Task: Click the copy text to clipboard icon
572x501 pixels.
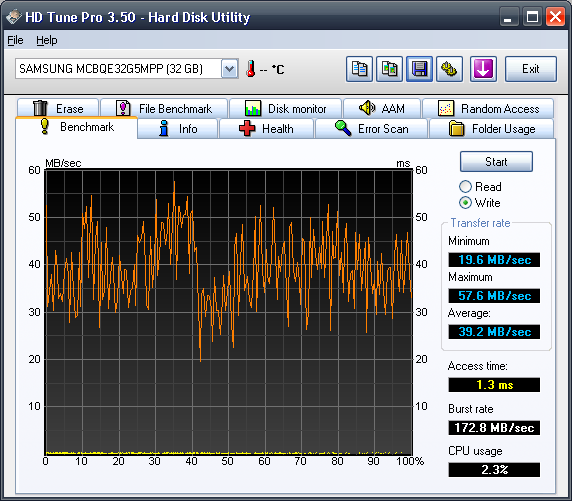Action: coord(359,69)
